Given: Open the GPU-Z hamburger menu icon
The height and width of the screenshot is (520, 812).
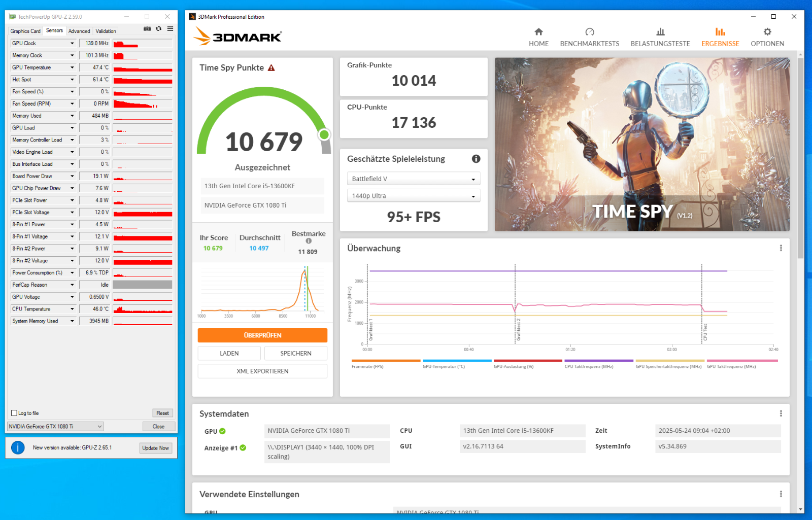Looking at the screenshot, I should pyautogui.click(x=171, y=29).
